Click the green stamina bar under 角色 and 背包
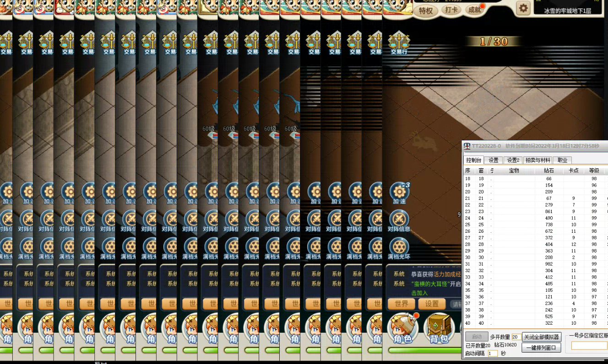 pos(424,351)
